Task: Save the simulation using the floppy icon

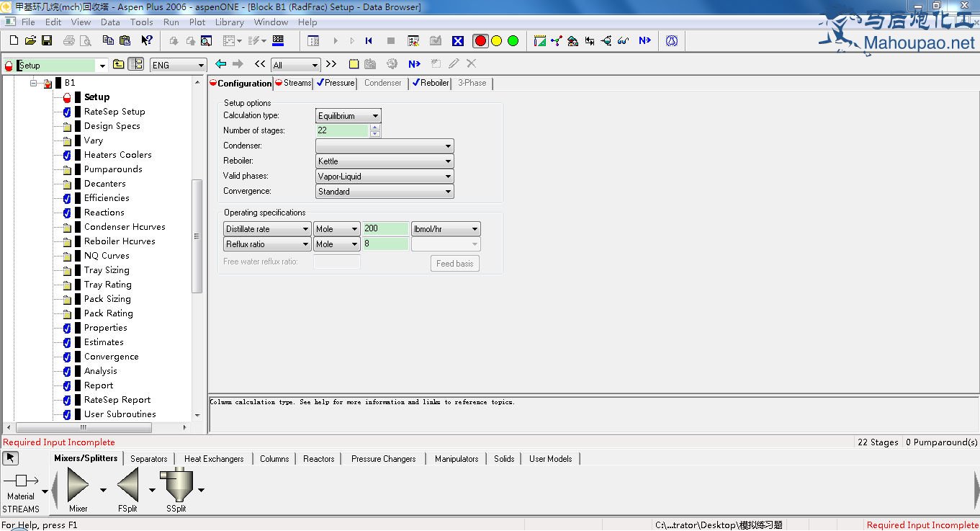Action: coord(46,40)
